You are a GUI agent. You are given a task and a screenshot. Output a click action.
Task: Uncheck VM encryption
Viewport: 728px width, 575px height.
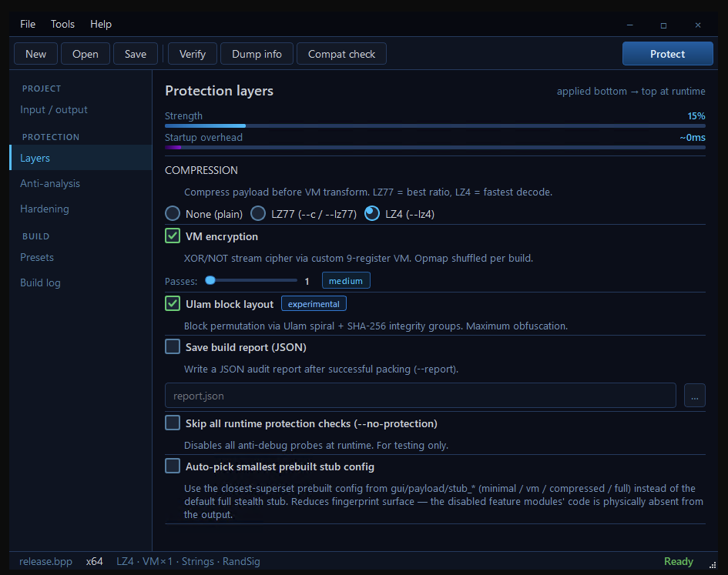(173, 236)
